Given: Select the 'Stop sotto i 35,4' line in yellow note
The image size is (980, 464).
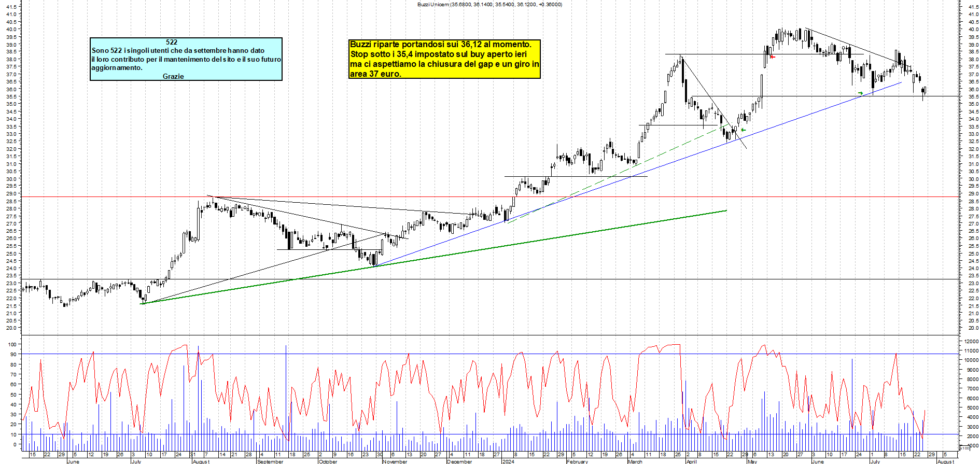Looking at the screenshot, I should pyautogui.click(x=439, y=54).
